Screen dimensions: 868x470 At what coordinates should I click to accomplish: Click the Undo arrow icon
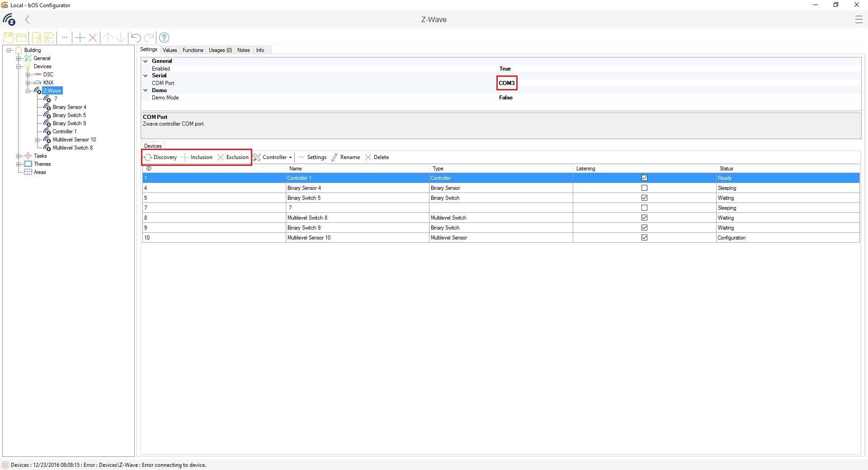tap(136, 38)
